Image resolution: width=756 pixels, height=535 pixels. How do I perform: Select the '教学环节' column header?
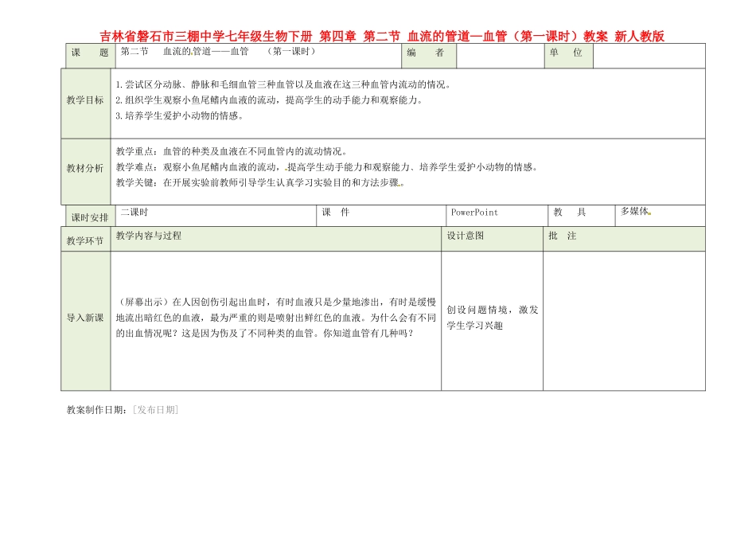(x=86, y=239)
